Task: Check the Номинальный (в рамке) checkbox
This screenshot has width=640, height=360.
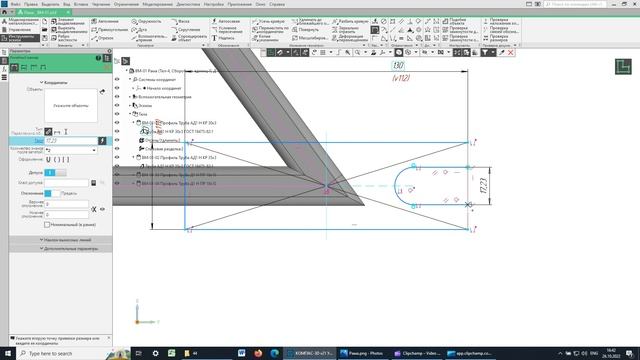Action: point(47,224)
